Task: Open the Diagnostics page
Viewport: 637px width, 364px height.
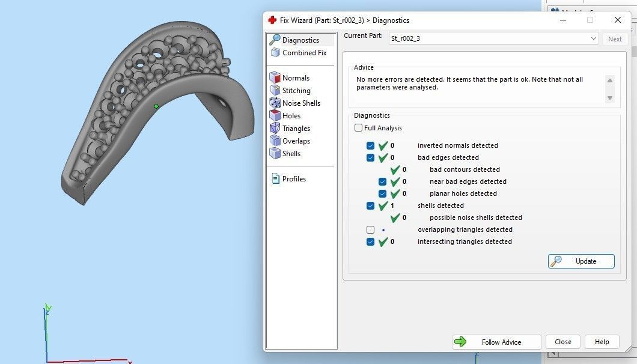Action: 300,40
